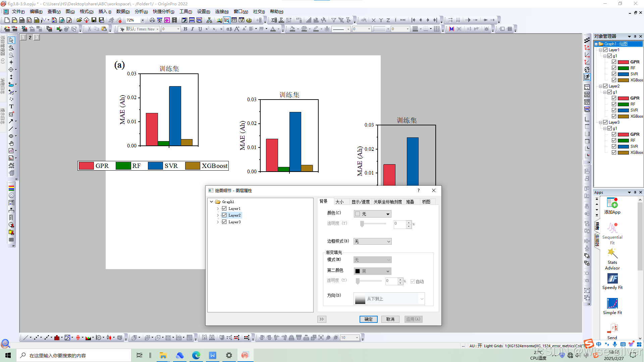
Task: Open the 分析(A) menu
Action: pos(141,11)
